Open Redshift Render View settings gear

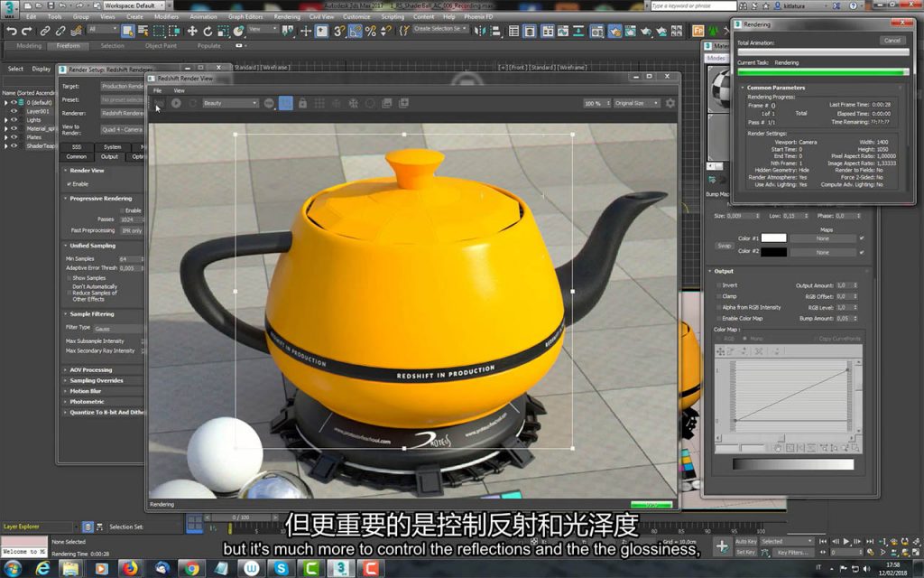[x=670, y=103]
